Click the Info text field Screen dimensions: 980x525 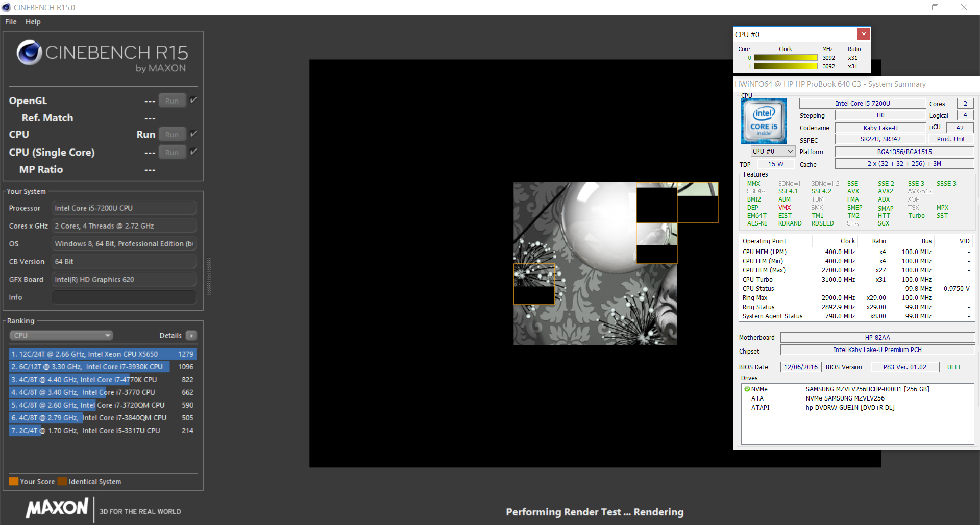pyautogui.click(x=124, y=297)
